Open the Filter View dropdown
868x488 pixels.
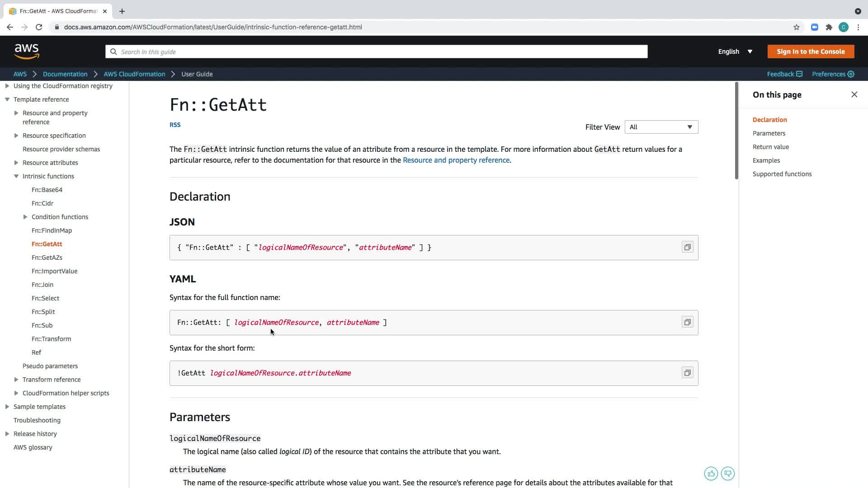click(661, 127)
